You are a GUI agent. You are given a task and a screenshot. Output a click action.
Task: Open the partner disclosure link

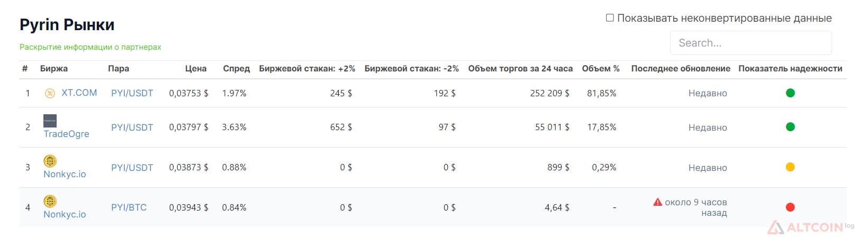91,47
